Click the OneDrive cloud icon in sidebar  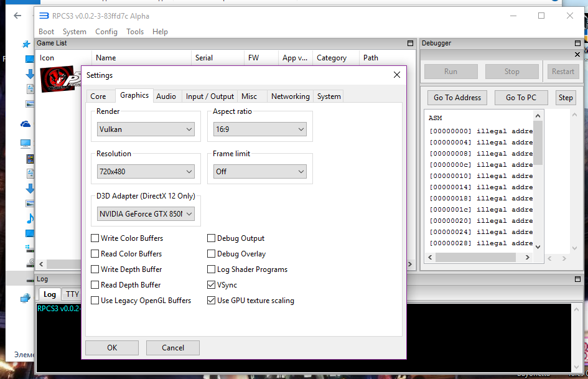[x=26, y=124]
